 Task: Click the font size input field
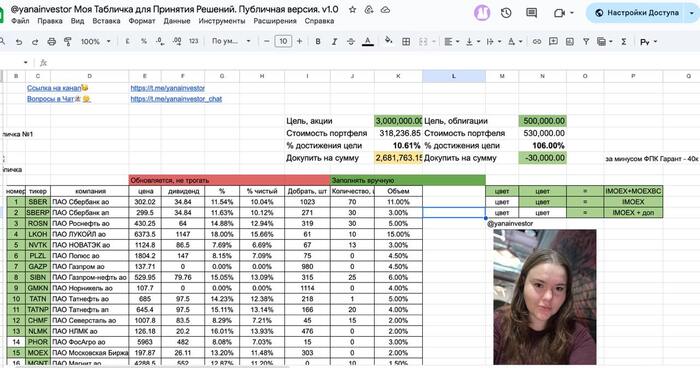283,41
